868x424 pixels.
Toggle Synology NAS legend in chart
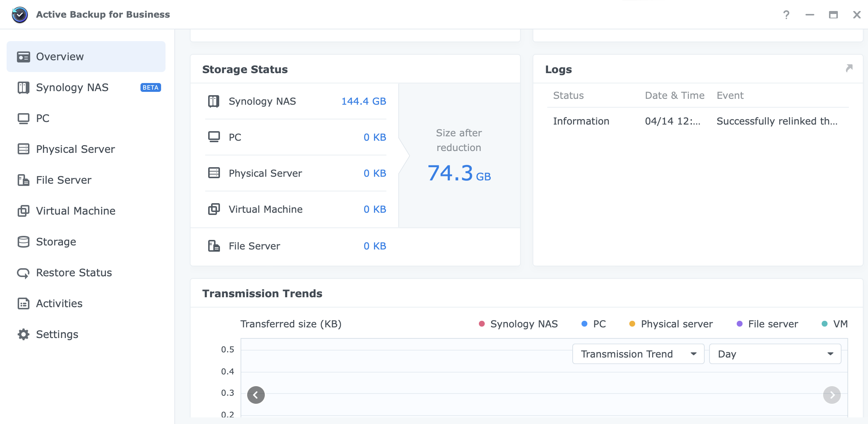518,324
